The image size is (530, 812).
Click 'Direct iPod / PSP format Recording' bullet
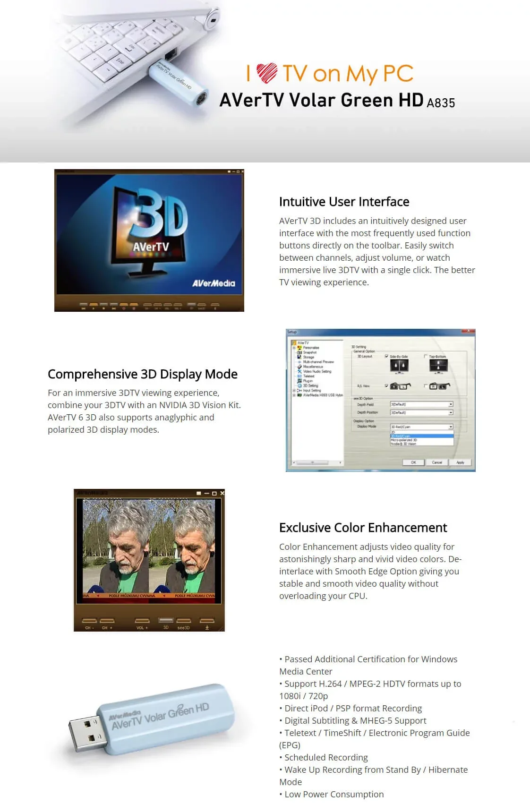pos(350,708)
